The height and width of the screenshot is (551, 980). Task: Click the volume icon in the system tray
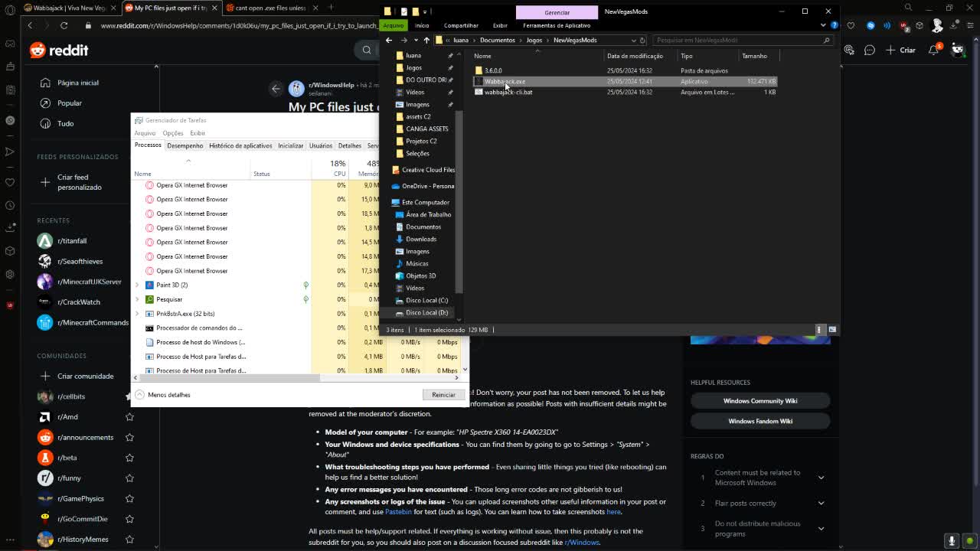pyautogui.click(x=952, y=540)
